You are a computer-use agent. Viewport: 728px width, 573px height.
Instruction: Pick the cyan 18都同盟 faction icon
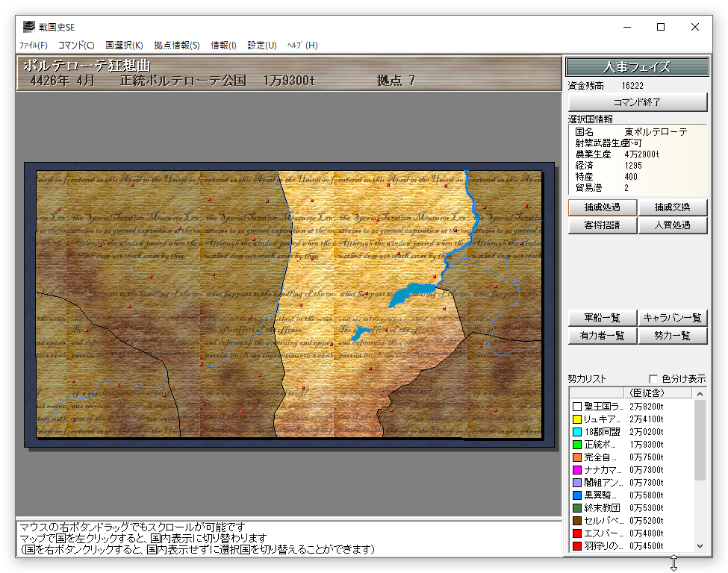click(576, 432)
